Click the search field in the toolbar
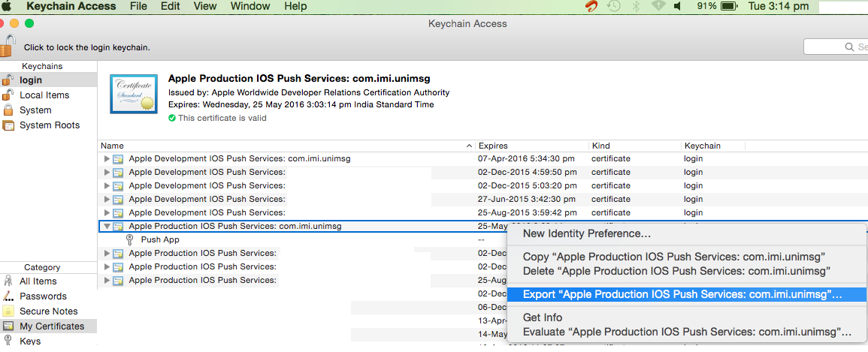 (836, 47)
